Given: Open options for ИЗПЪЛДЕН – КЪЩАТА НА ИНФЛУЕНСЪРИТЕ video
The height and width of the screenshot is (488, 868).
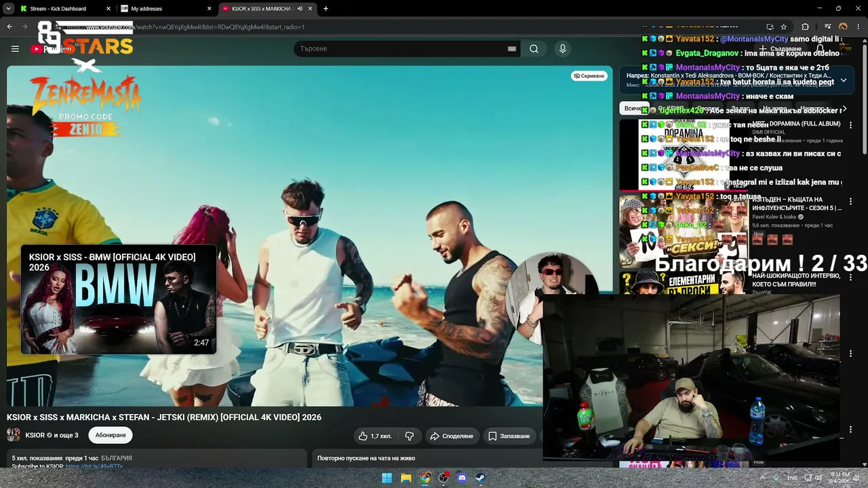Looking at the screenshot, I should 850,201.
